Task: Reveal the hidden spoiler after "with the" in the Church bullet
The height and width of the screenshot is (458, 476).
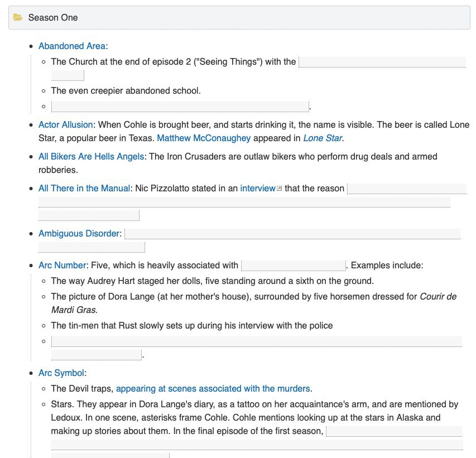Action: (382, 62)
